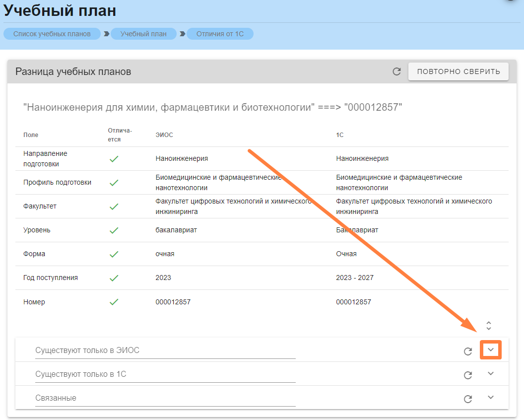
Task: Click the refresh icon beside Повторно сверить
Action: pos(396,71)
